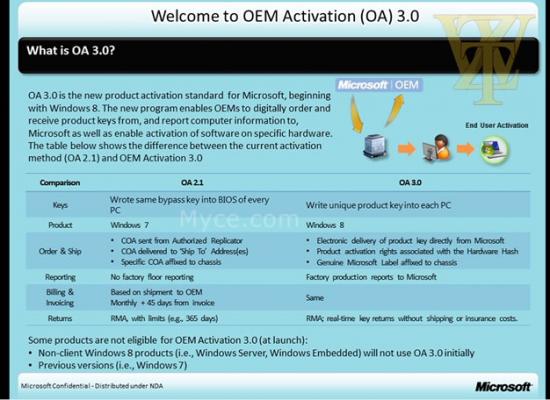Click the "Billing & Invoicing" row label
Image resolution: width=550 pixels, height=400 pixels.
[60, 297]
